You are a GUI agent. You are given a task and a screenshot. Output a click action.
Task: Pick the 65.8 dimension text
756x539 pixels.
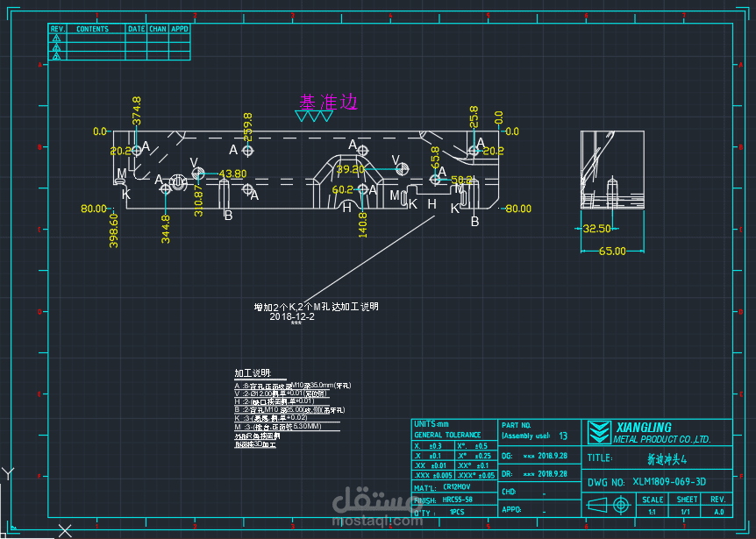435,158
